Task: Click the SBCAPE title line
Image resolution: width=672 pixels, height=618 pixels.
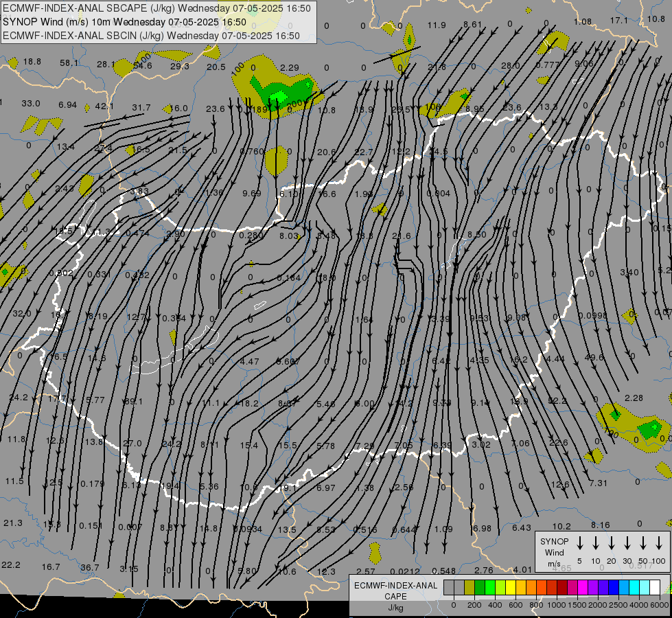Action: (157, 8)
